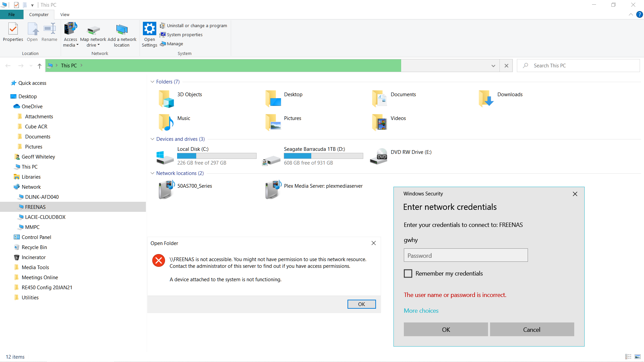
Task: Click the Up one level arrow
Action: point(40,66)
